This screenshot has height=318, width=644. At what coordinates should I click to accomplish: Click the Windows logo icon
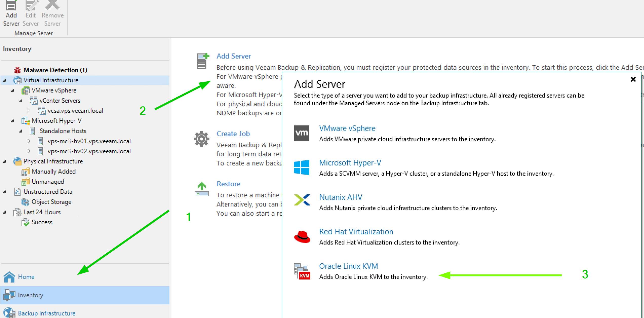tap(302, 167)
